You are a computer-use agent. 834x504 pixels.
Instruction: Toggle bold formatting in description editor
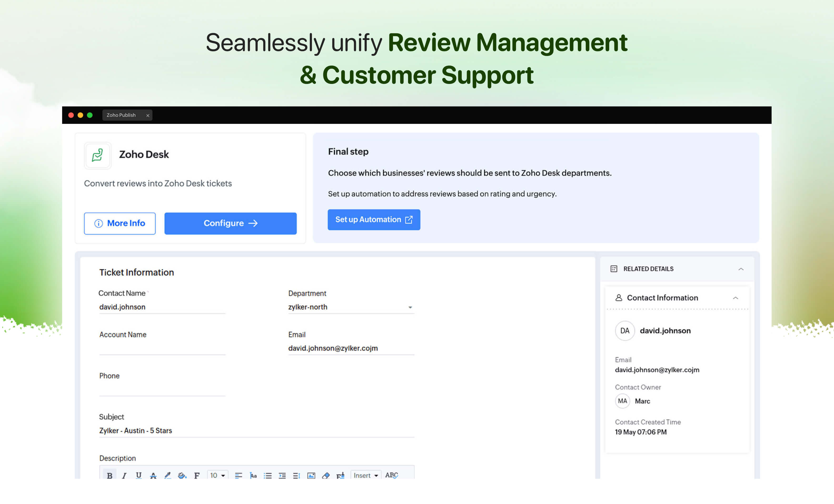coord(109,475)
